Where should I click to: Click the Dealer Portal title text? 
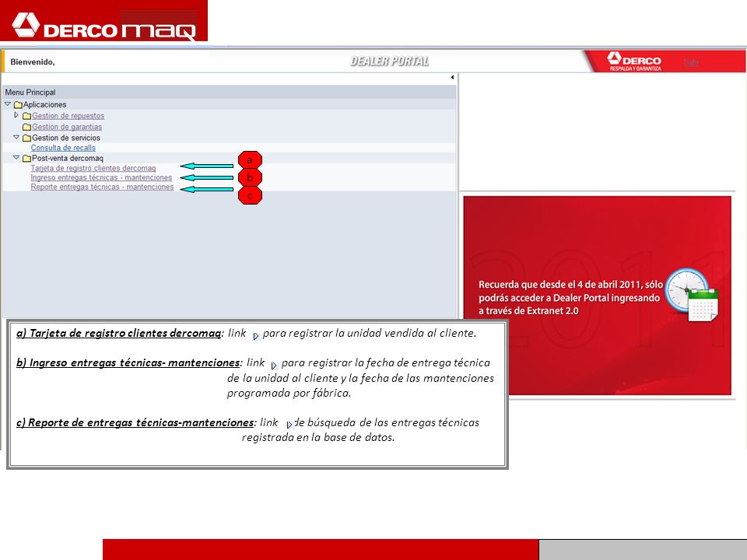390,61
